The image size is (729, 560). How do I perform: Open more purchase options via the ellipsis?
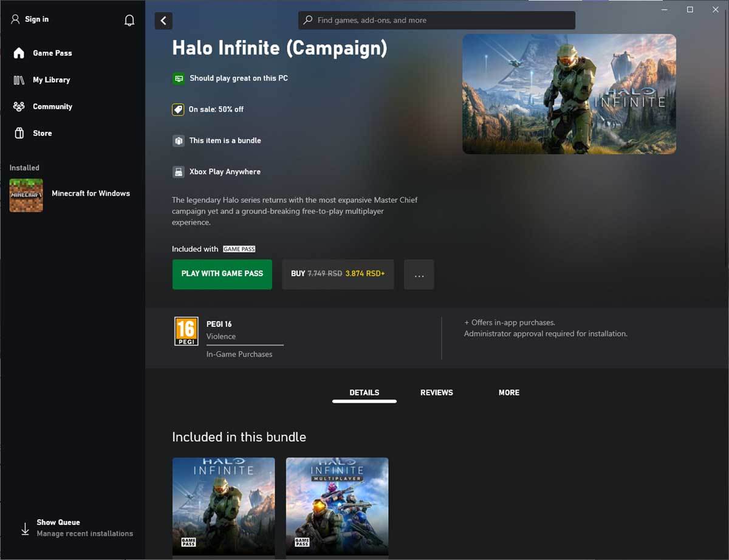[x=419, y=275]
